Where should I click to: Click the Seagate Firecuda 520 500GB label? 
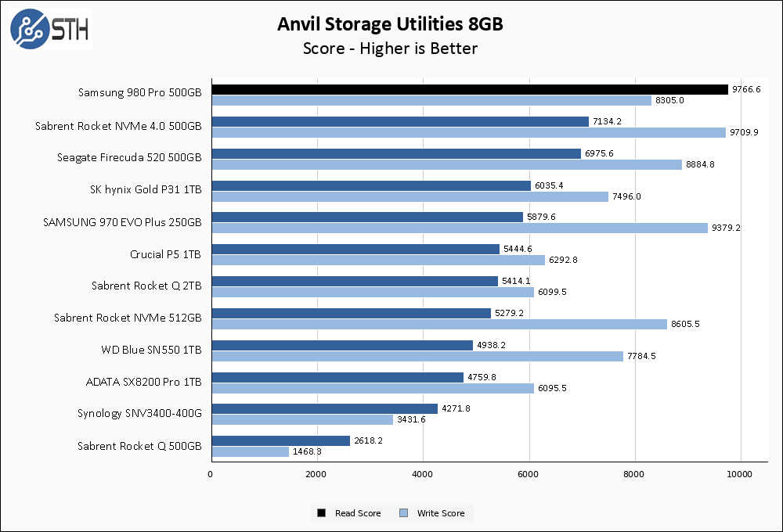[x=129, y=157]
